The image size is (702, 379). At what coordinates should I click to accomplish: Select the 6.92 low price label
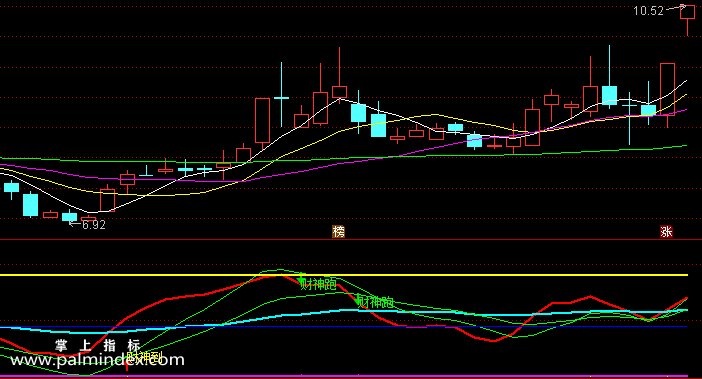[x=94, y=225]
